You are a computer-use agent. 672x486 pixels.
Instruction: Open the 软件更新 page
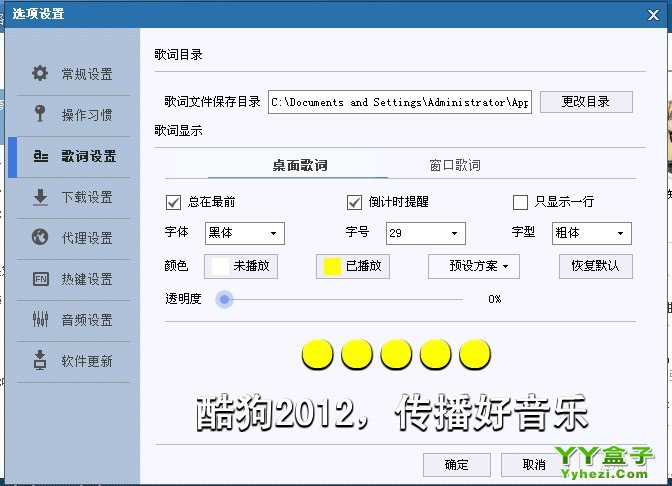73,361
